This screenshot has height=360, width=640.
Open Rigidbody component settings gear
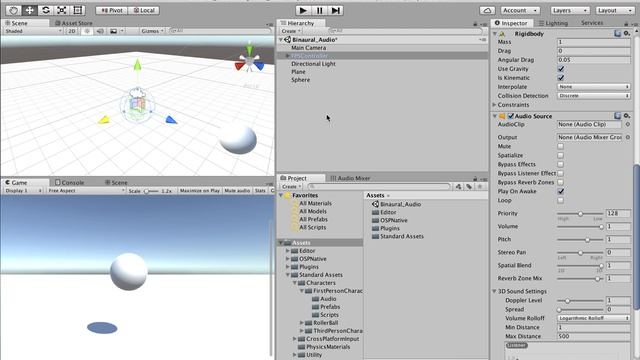point(627,33)
